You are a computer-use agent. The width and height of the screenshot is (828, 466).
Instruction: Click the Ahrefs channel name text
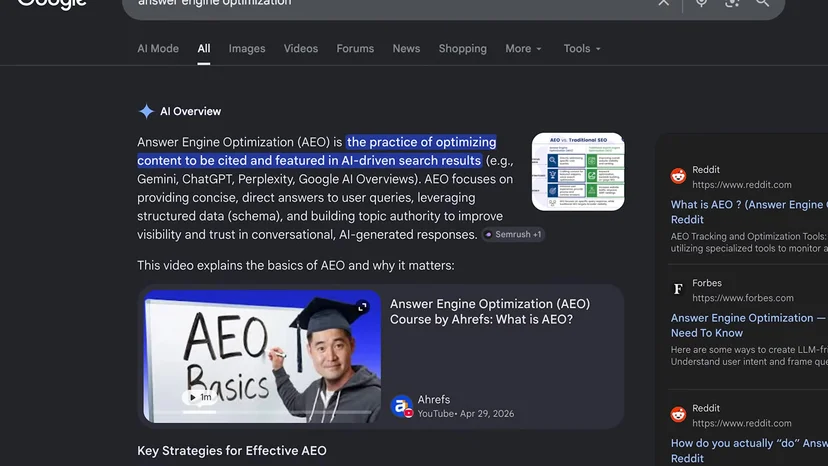[x=434, y=399]
